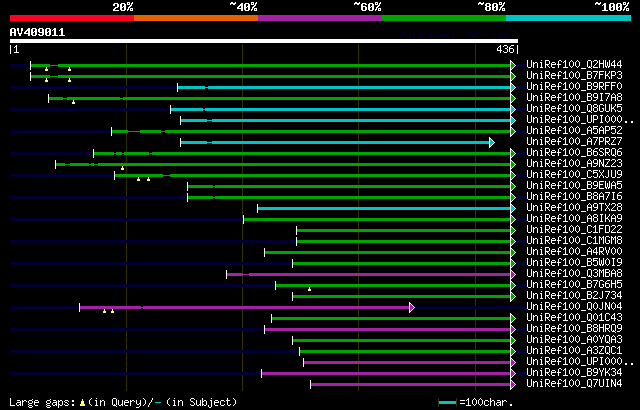Screen dimensions: 640x410
Task: Click the query end position 436 label
Action: [505, 49]
